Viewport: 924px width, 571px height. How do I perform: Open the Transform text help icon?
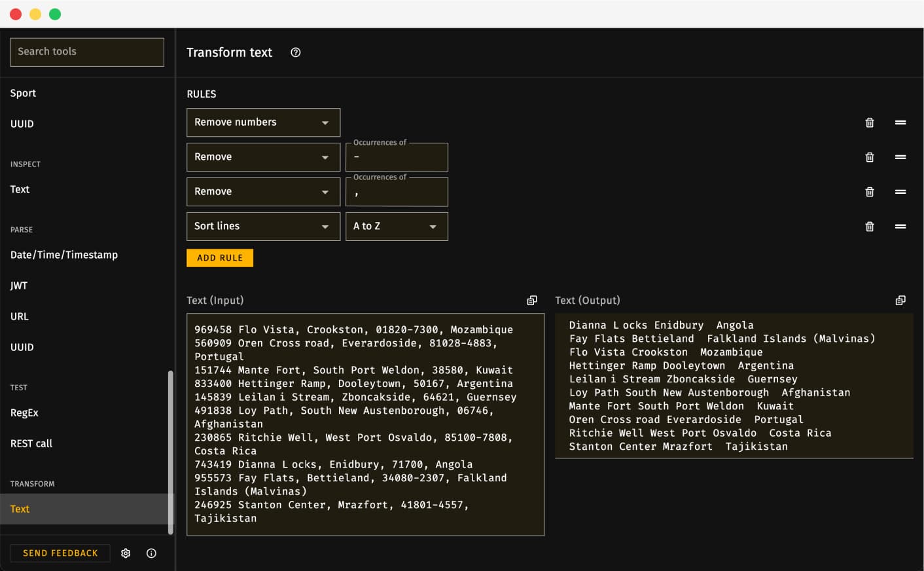tap(296, 52)
